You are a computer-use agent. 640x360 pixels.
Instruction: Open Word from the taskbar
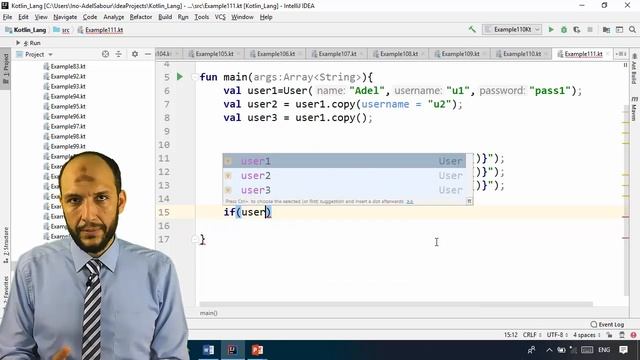click(x=208, y=350)
